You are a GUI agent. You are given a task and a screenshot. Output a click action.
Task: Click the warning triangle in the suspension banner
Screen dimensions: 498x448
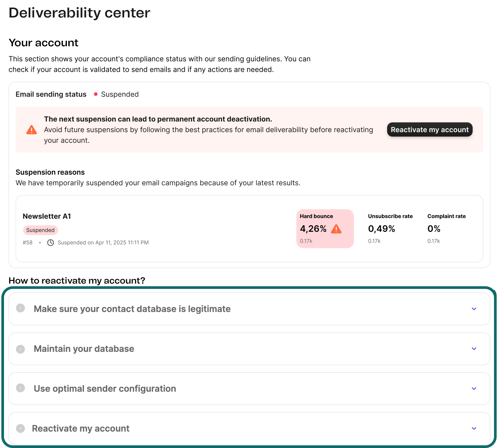click(31, 129)
